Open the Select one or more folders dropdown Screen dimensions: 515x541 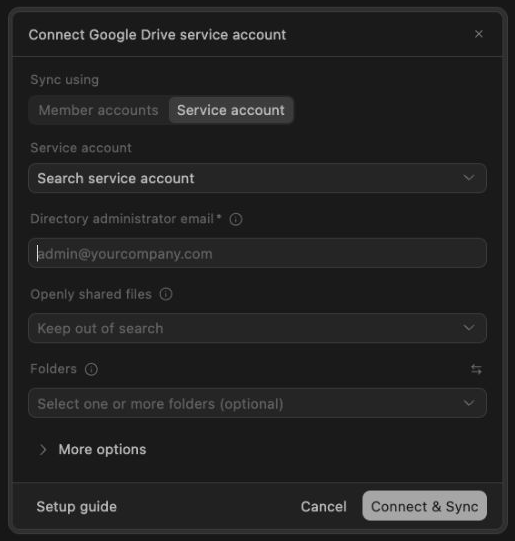click(257, 403)
